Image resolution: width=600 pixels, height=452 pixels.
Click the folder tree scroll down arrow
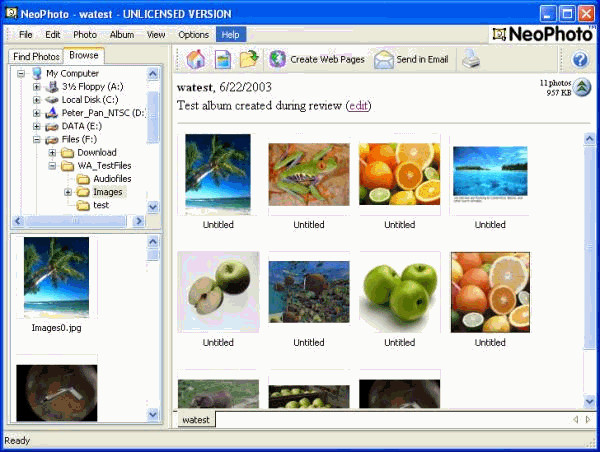click(153, 207)
